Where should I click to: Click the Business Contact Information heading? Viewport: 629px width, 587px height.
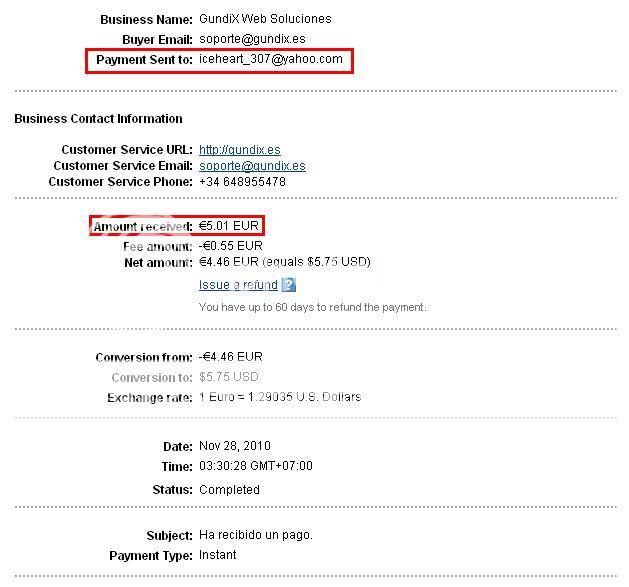[98, 119]
